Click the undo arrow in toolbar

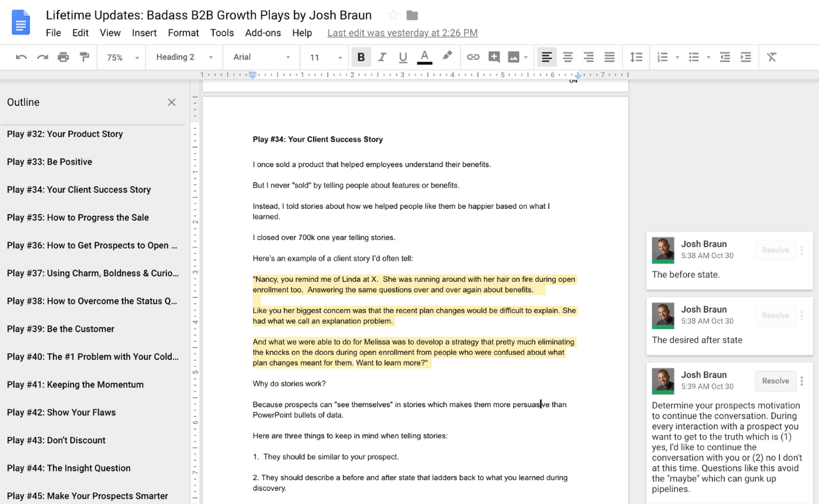point(21,57)
